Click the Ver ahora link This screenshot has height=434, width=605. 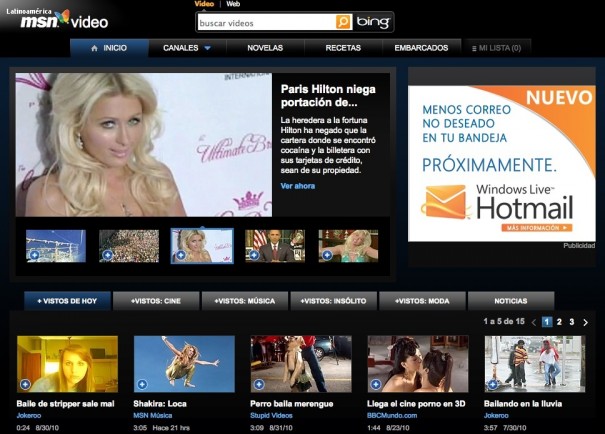pos(298,186)
